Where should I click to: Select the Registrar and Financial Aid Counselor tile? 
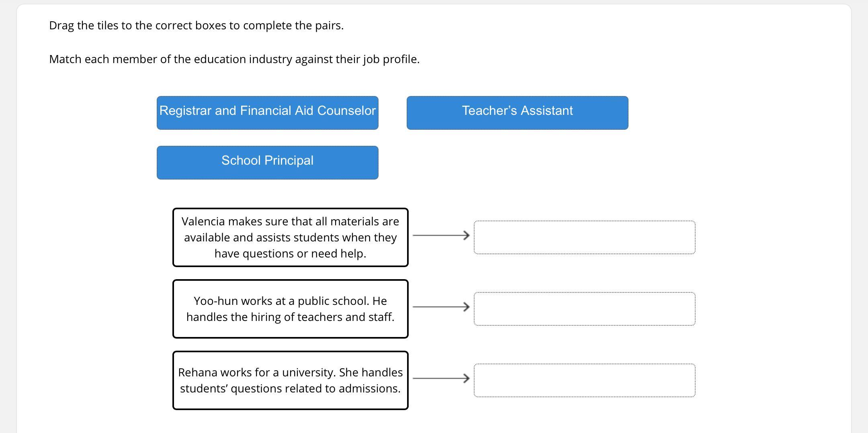[x=267, y=112]
